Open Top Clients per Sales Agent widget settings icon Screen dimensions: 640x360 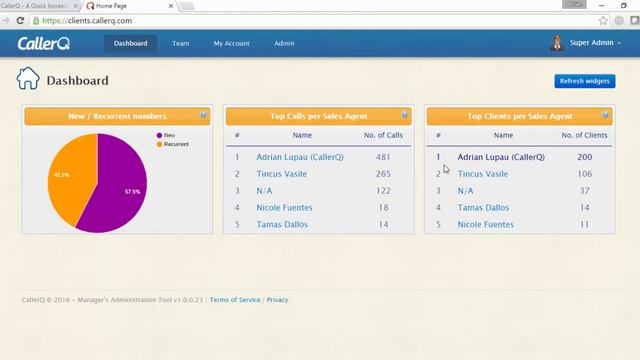pyautogui.click(x=605, y=116)
